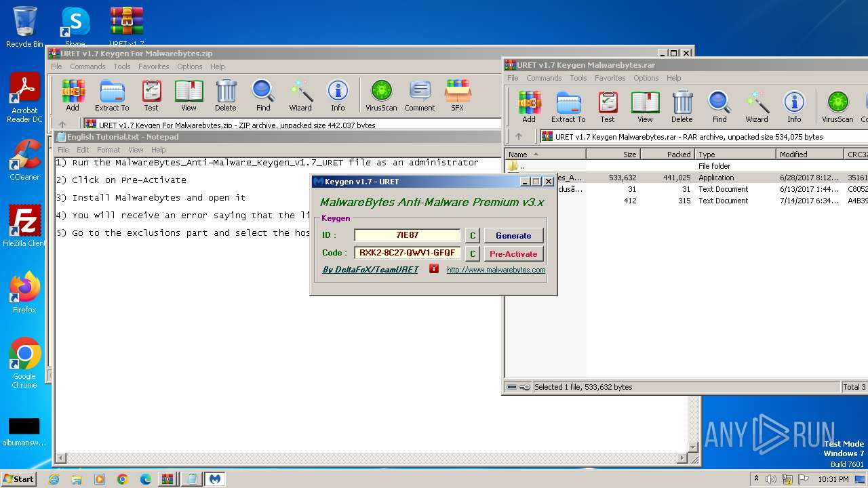Sort by Size column in rar window

613,155
